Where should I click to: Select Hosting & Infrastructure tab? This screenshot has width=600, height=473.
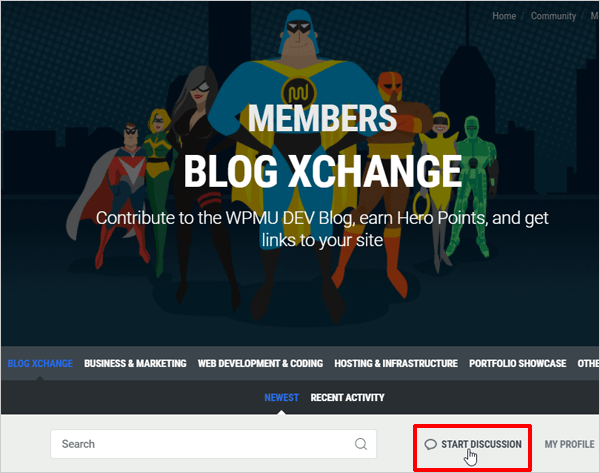click(396, 363)
